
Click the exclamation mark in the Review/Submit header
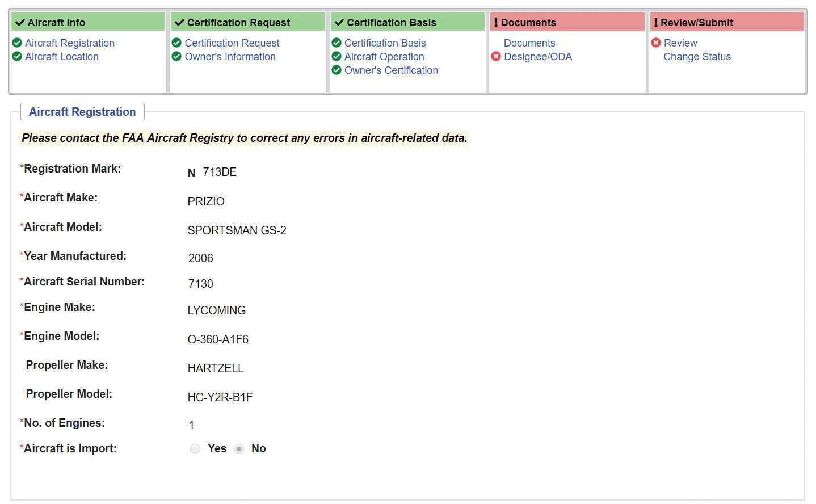(x=656, y=23)
